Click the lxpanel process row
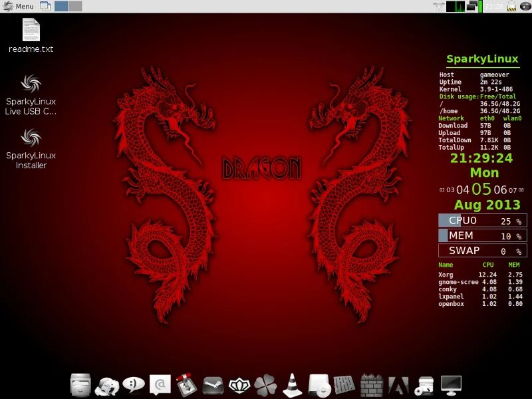This screenshot has height=399, width=532. (x=480, y=297)
